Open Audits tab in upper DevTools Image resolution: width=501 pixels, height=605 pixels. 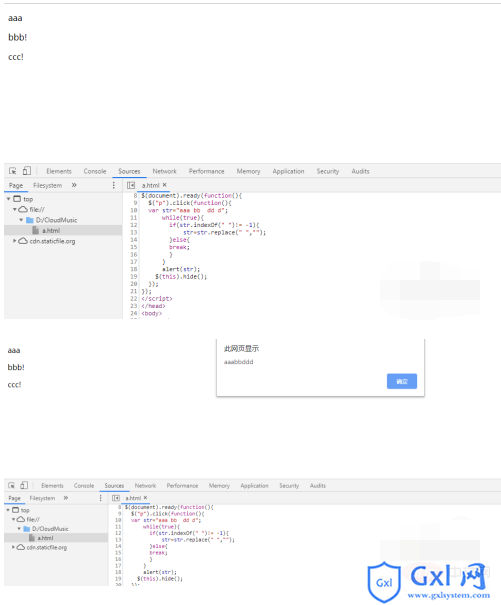(360, 171)
